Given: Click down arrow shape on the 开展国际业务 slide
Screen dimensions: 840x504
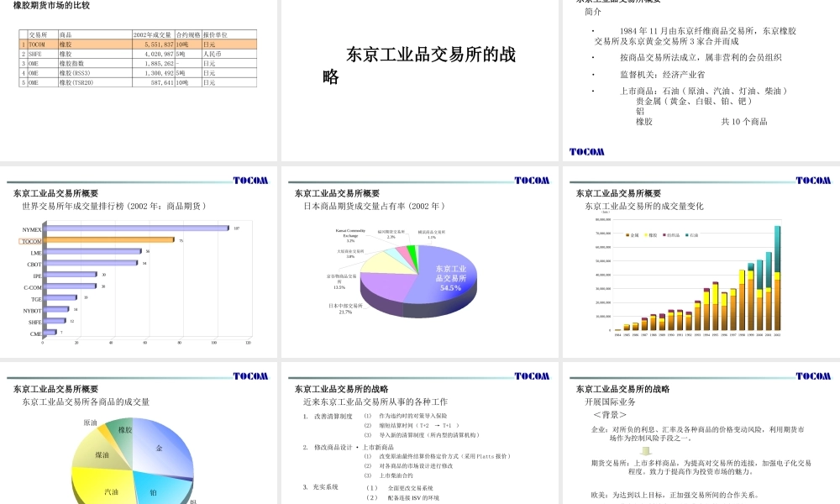Looking at the screenshot, I should tap(646, 452).
